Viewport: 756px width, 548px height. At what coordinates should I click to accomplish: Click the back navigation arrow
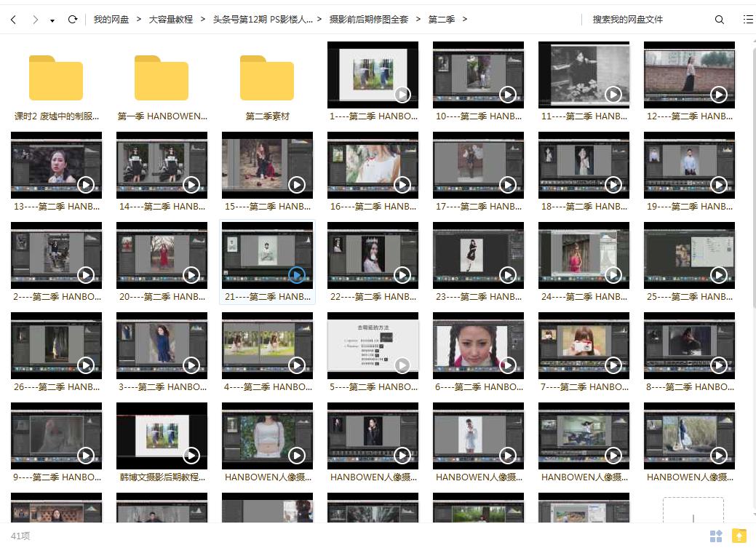tap(13, 20)
